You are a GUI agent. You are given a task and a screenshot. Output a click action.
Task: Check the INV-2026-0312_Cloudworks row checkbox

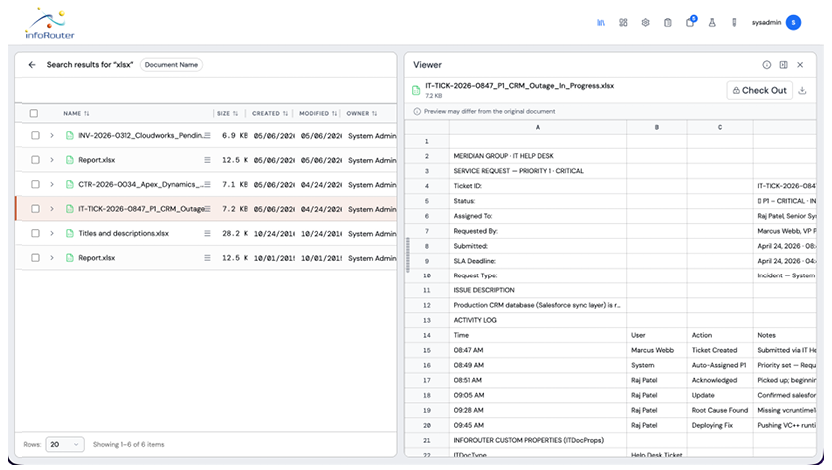pos(35,135)
